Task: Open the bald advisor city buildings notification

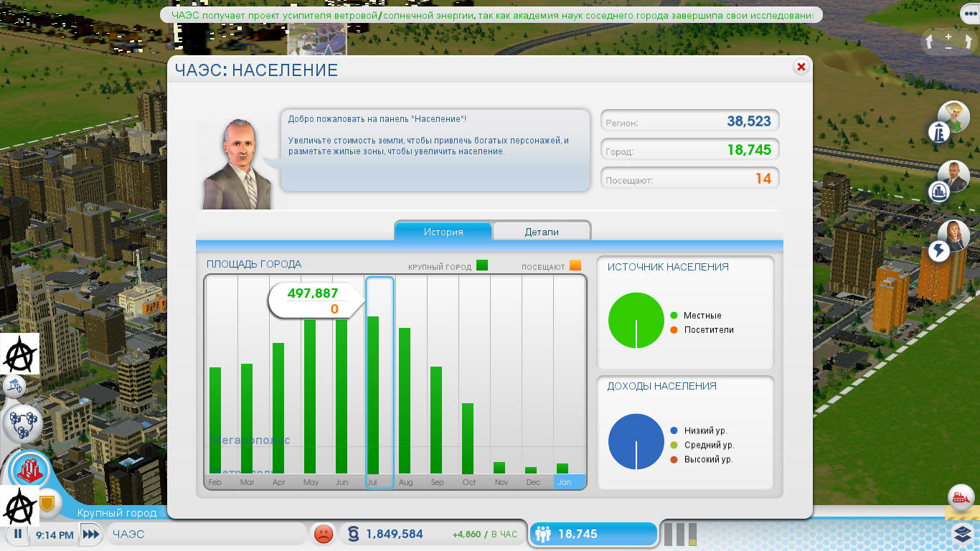Action: point(951,181)
